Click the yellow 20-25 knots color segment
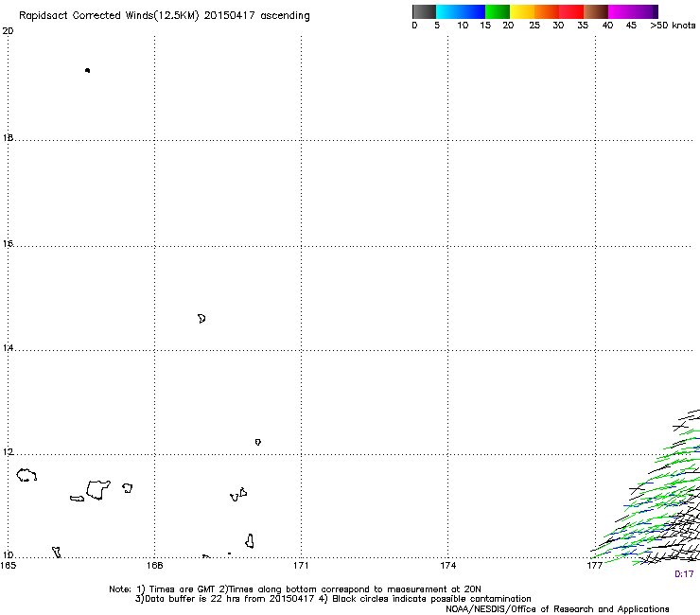Viewport: 700px width, 615px height. point(522,11)
